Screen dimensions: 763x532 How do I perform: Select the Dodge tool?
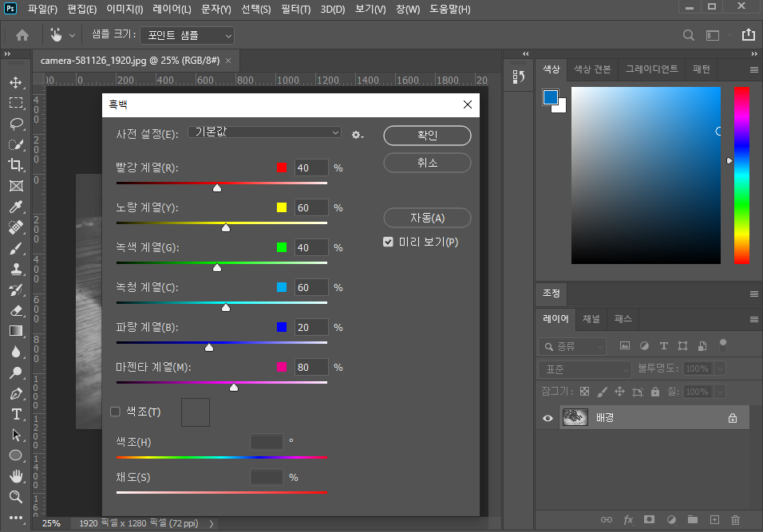(x=16, y=372)
